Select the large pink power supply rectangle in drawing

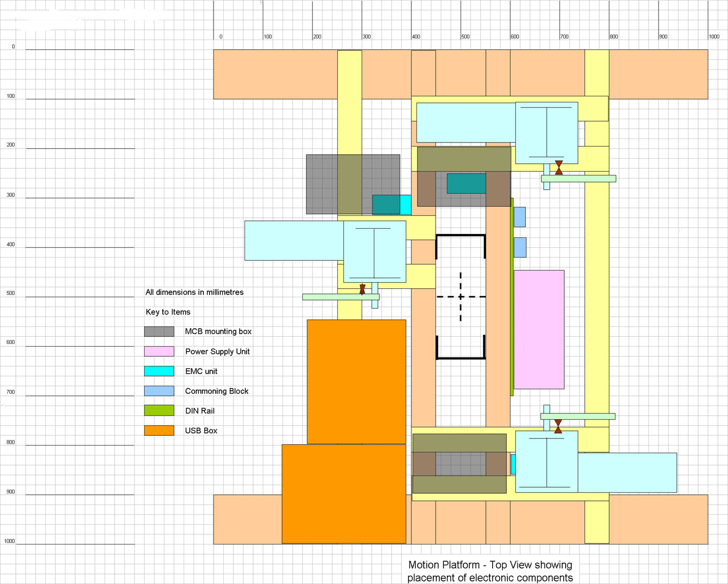539,329
